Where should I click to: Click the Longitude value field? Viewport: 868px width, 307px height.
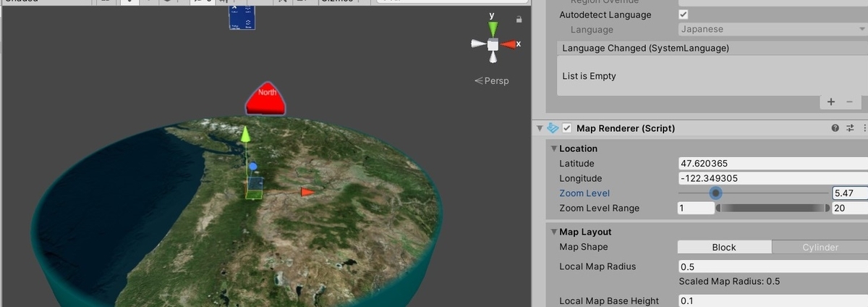[773, 178]
